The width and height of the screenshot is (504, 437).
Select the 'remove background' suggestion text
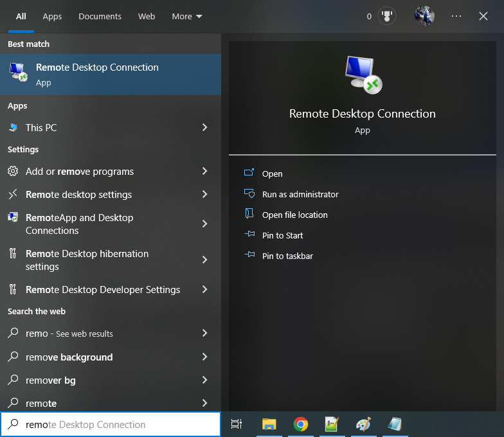coord(69,357)
